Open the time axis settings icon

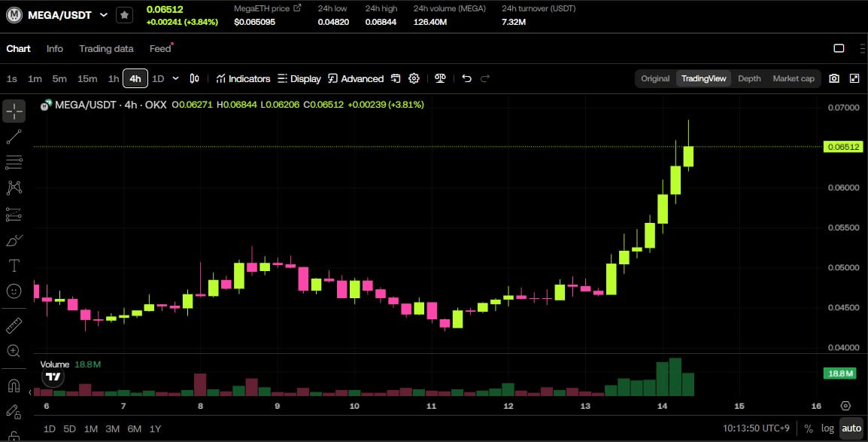[845, 406]
